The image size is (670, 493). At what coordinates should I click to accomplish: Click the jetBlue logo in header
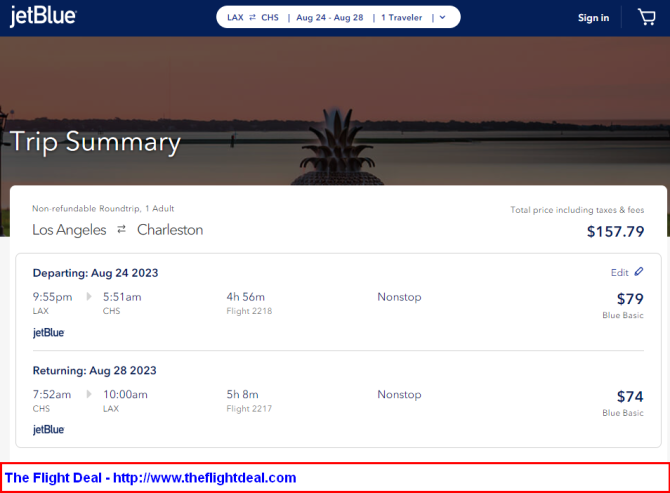(x=43, y=17)
